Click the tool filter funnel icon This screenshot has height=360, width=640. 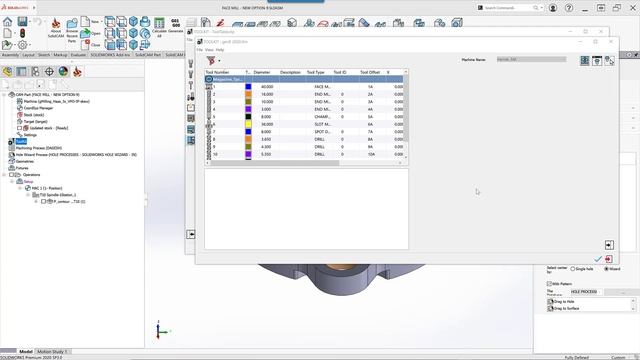(211, 60)
